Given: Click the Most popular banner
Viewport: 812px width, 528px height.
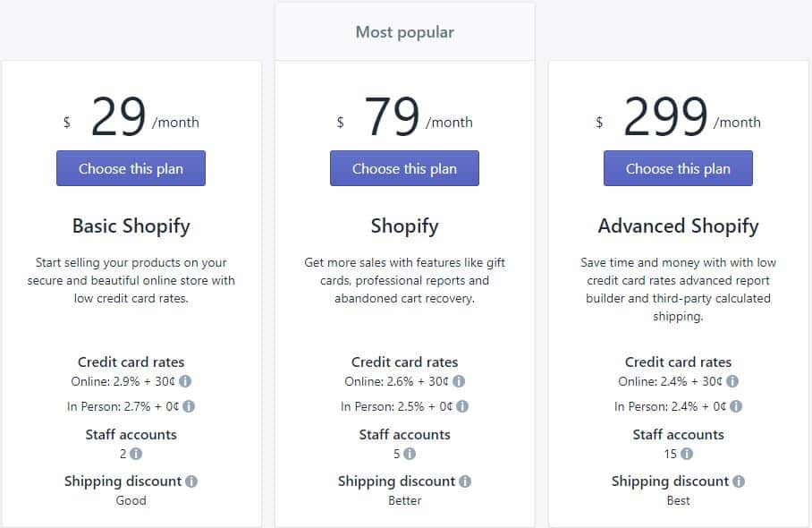Looking at the screenshot, I should [404, 32].
